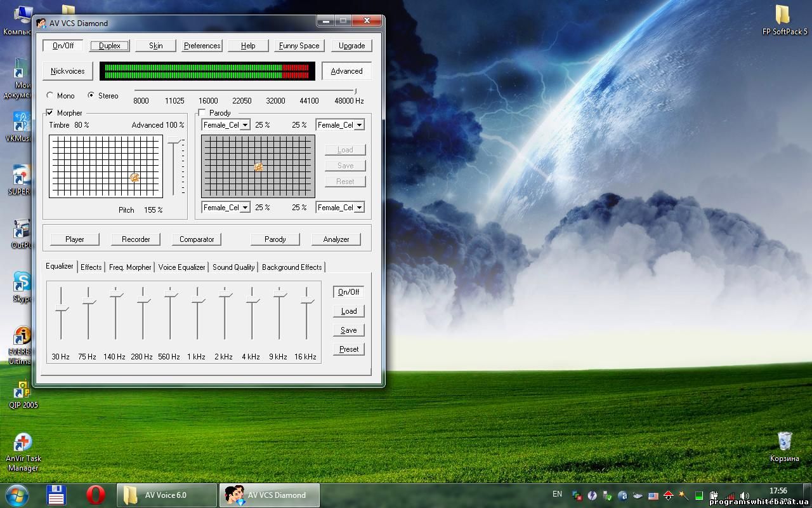The image size is (812, 508).
Task: Open the Freq. Morpher tab
Action: click(130, 267)
